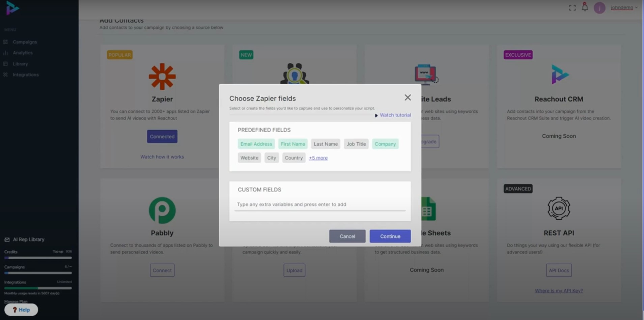Toggle fullscreen mode icon

coord(572,8)
